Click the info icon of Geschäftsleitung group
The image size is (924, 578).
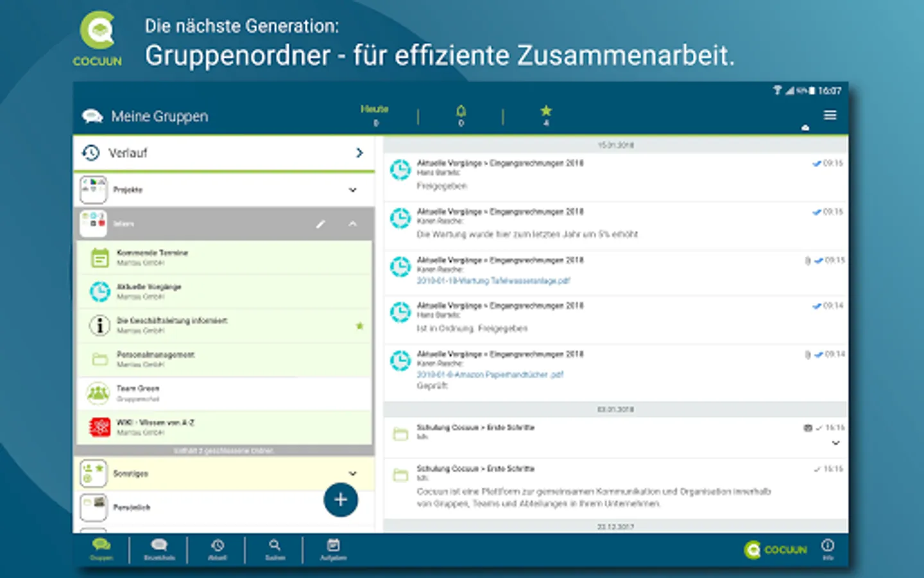coord(100,326)
